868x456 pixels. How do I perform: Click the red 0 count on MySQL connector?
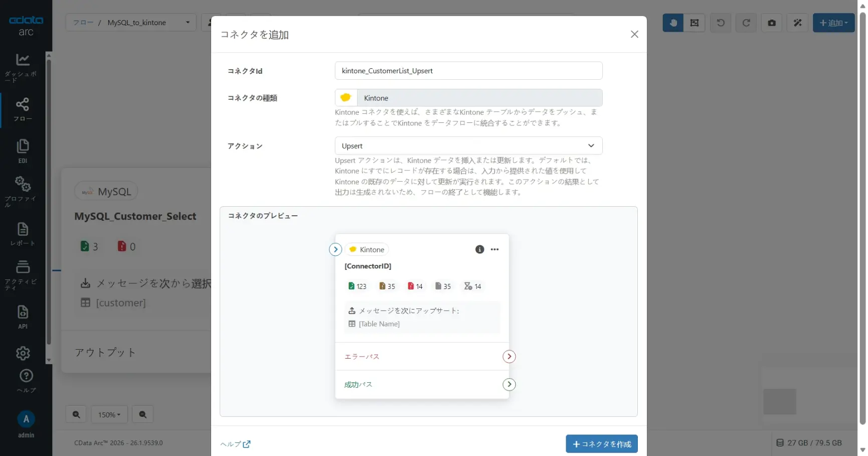tap(126, 246)
